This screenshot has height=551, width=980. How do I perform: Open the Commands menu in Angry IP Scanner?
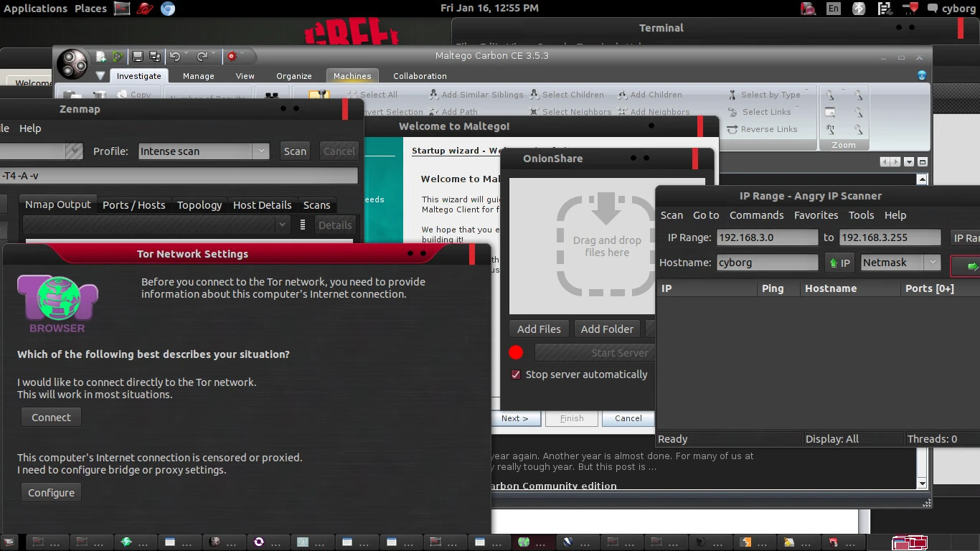(x=756, y=215)
